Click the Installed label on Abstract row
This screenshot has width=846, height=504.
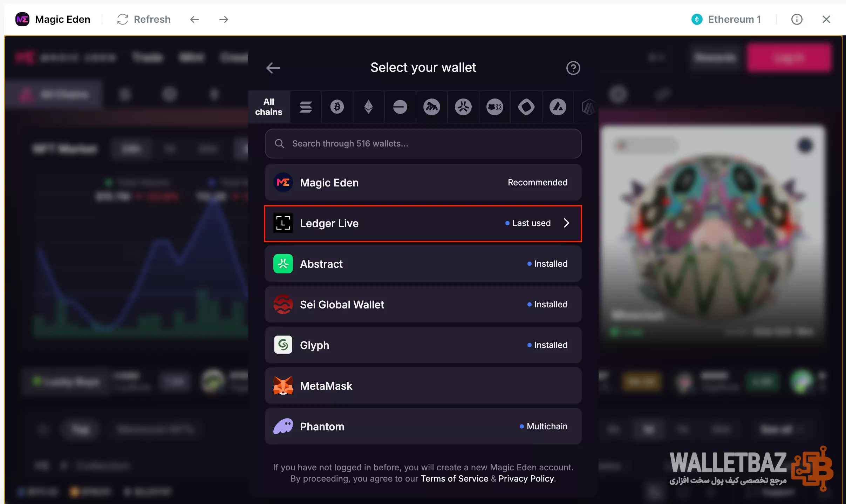[551, 264]
